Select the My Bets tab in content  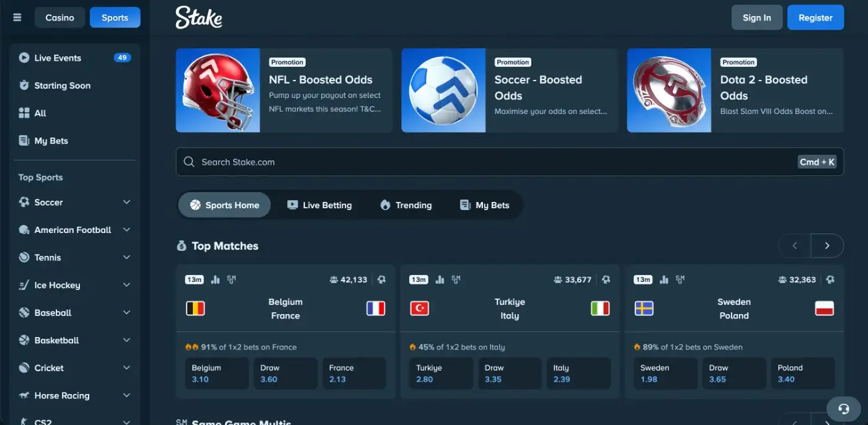tap(485, 205)
